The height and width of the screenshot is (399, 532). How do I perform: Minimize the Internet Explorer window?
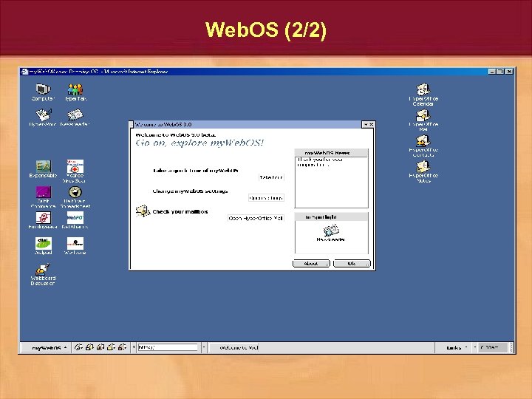pyautogui.click(x=492, y=72)
